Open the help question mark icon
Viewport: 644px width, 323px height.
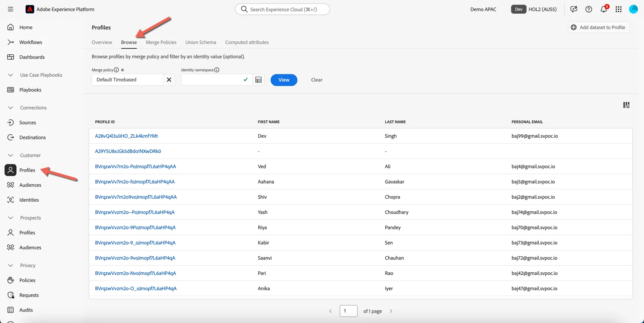click(588, 9)
